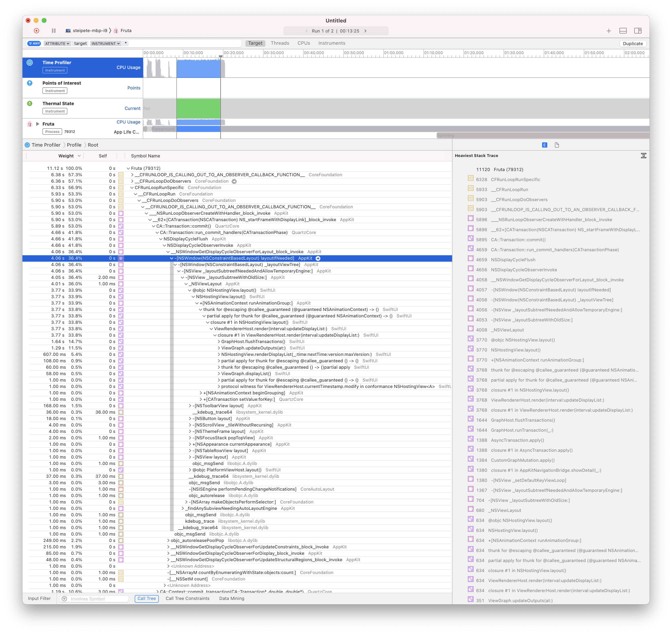Pause the recording session
672x634 pixels.
(54, 31)
